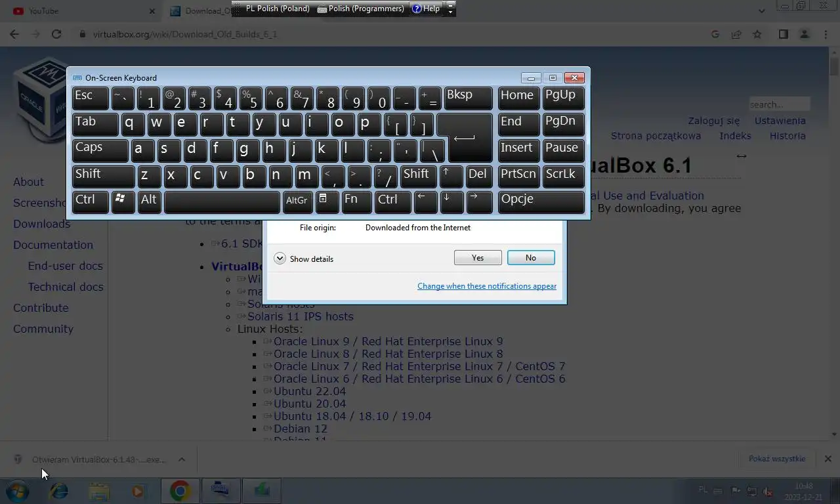The width and height of the screenshot is (840, 504).
Task: Tap the right arrow key
Action: pyautogui.click(x=479, y=202)
